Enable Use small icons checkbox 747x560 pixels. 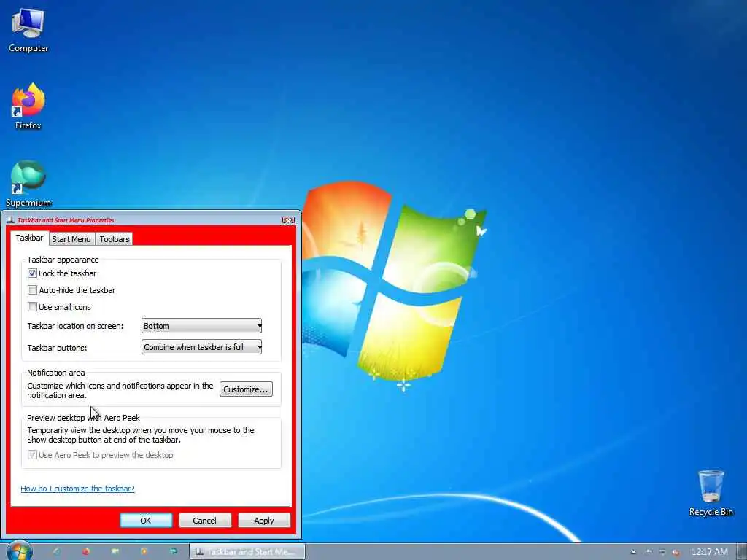point(32,307)
